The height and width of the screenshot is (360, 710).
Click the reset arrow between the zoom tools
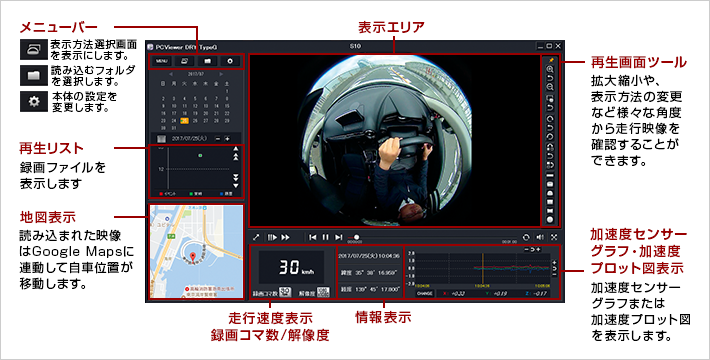coord(551,78)
